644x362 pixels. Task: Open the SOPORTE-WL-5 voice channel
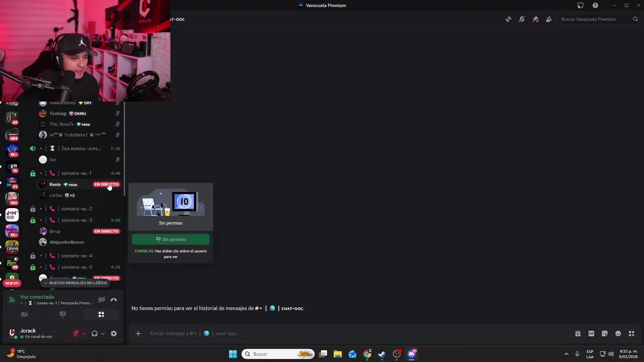pos(75,267)
